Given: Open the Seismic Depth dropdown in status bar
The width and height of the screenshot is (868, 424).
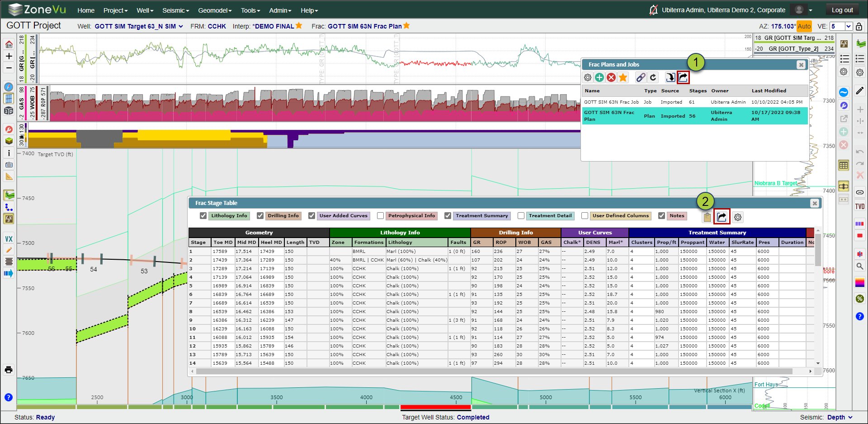Looking at the screenshot, I should [840, 417].
